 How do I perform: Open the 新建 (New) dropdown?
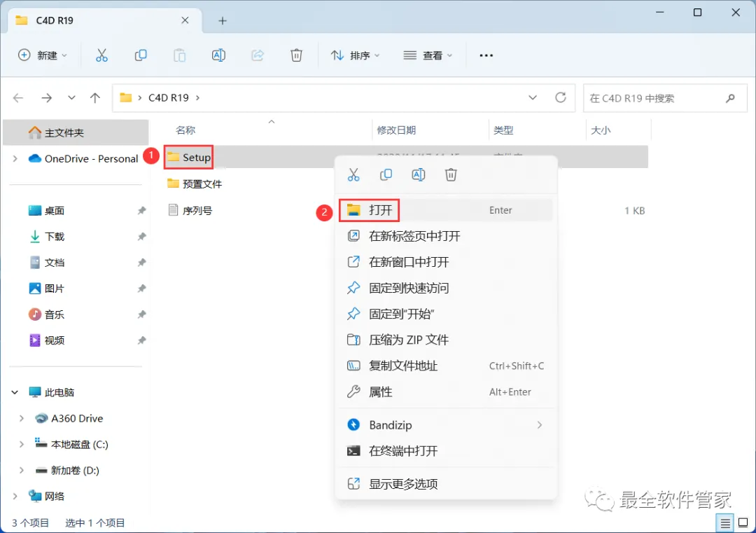click(43, 55)
